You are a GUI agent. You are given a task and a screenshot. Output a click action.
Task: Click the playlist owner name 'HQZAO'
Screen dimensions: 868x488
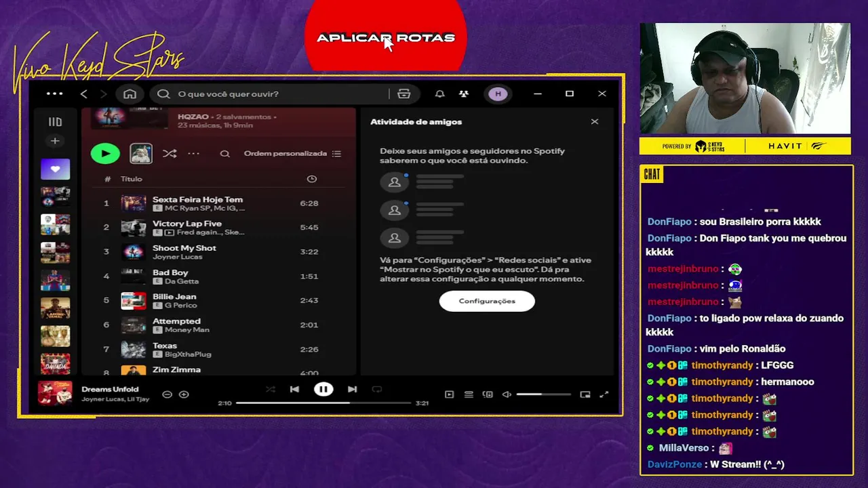(193, 117)
